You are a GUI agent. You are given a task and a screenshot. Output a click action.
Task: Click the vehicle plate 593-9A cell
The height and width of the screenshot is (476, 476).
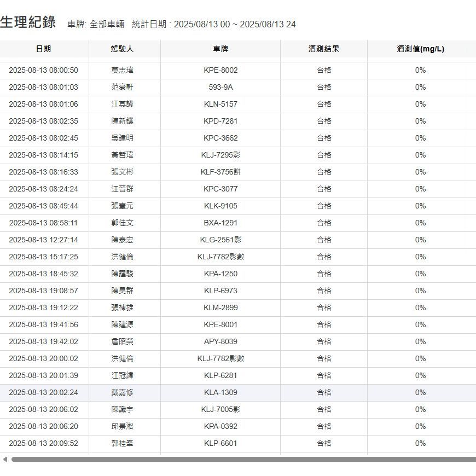[x=220, y=87]
